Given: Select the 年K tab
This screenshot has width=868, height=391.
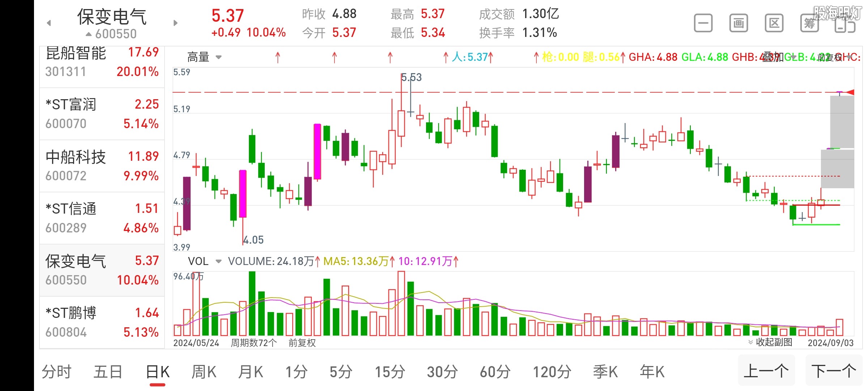Looking at the screenshot, I should click(x=652, y=372).
